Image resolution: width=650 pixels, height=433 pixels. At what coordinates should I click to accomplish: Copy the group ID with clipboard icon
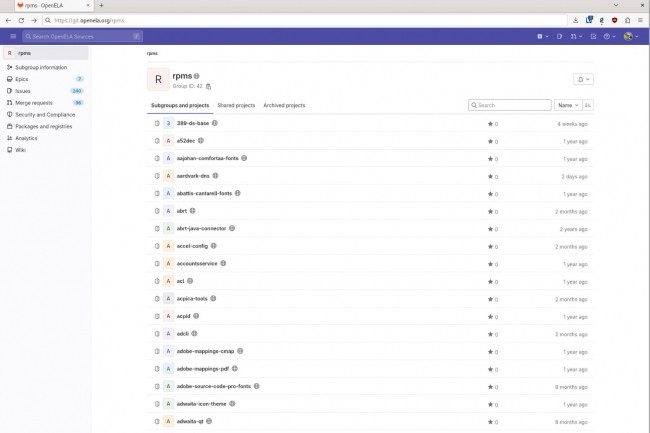coord(209,86)
